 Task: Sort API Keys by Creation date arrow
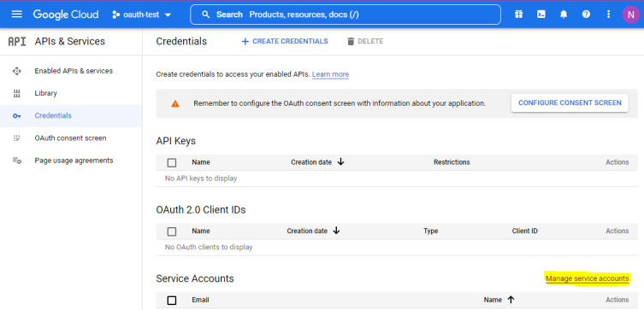(340, 162)
